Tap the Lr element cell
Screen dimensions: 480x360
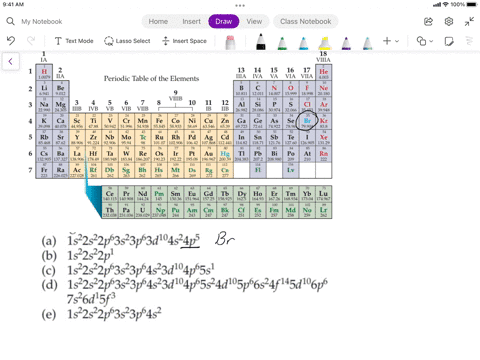tap(323, 211)
